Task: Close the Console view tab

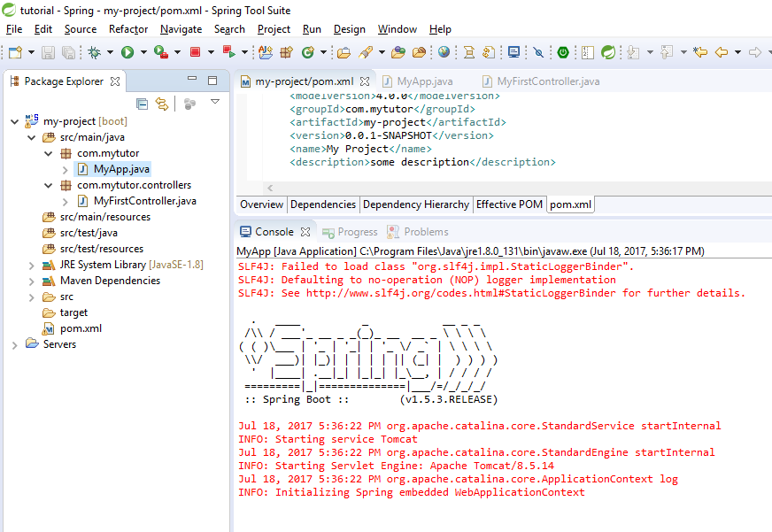Action: pos(305,232)
